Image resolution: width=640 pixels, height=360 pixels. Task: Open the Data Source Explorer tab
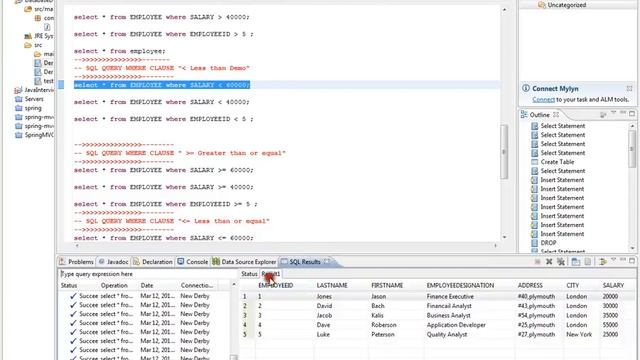click(x=244, y=262)
